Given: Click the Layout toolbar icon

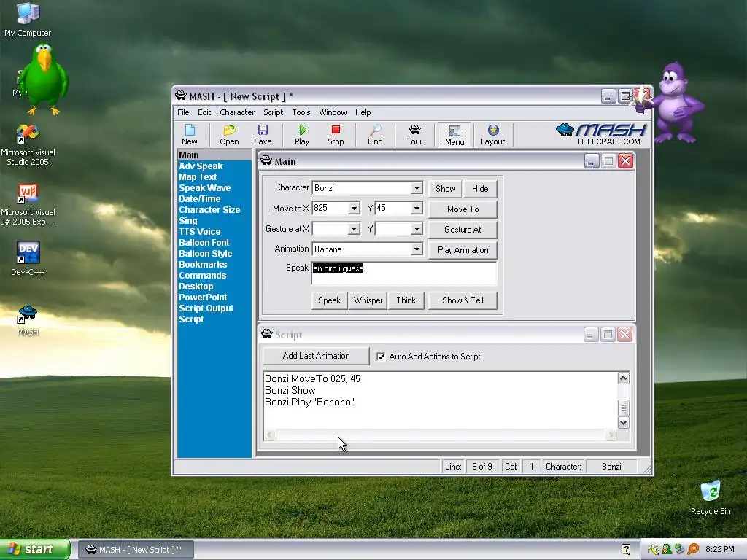Looking at the screenshot, I should click(492, 134).
